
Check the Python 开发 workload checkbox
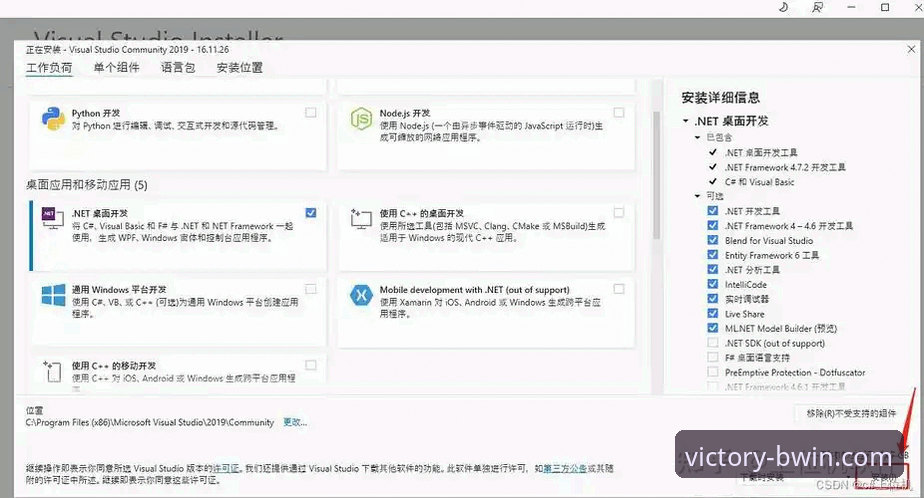pos(311,112)
